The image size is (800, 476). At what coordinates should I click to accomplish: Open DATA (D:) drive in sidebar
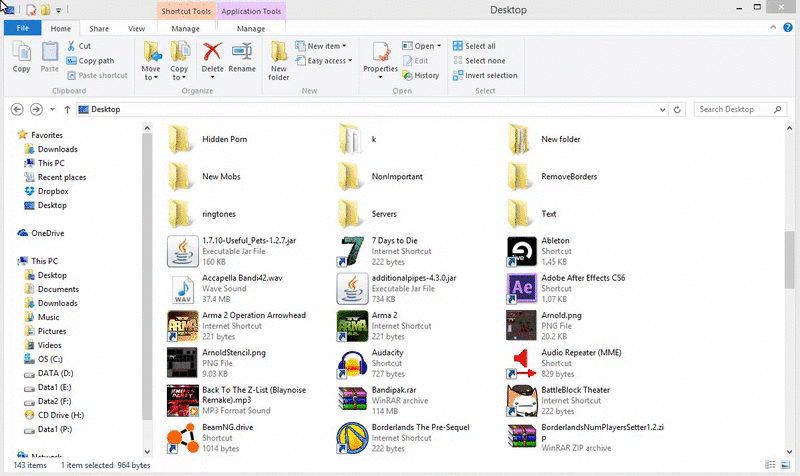[x=49, y=373]
